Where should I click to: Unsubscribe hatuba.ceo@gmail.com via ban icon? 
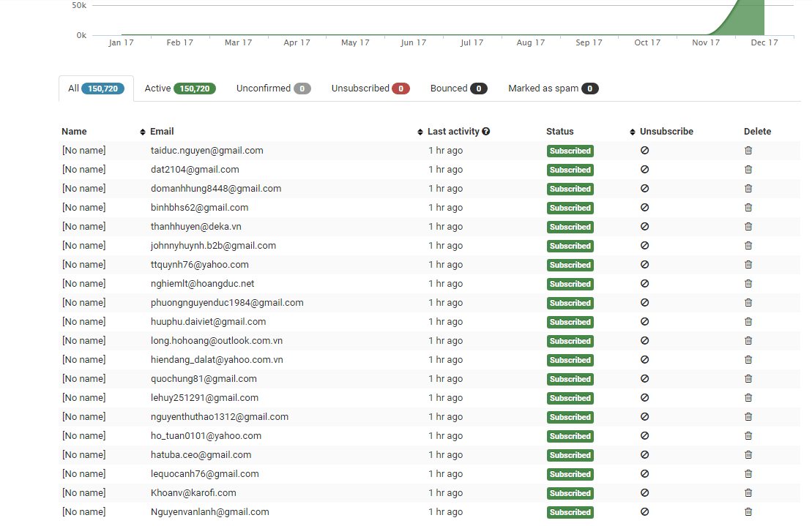pos(644,454)
